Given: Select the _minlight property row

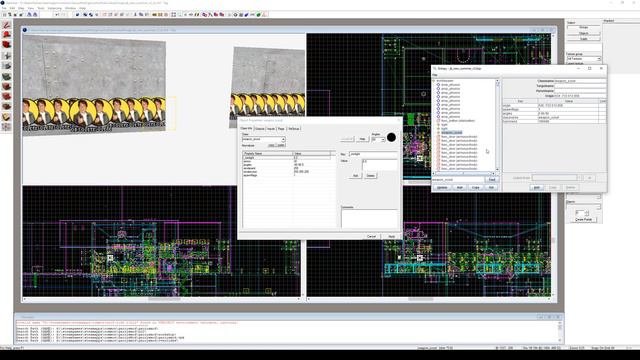Looking at the screenshot, I should 287,158.
